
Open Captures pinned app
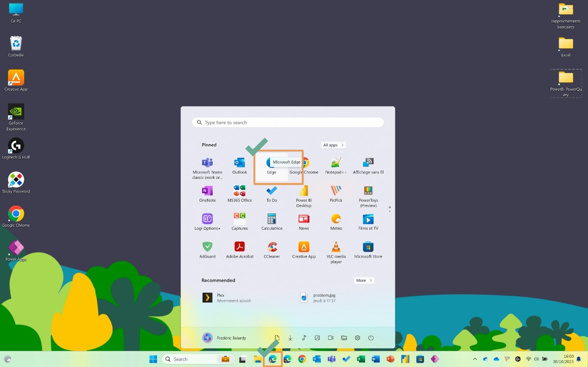240,222
